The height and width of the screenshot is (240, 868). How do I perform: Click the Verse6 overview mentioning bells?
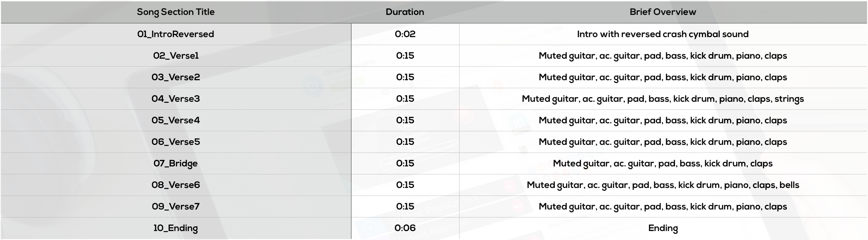tap(662, 185)
